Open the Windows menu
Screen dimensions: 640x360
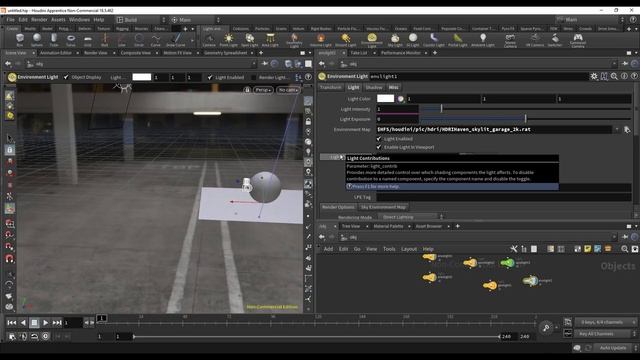click(x=79, y=20)
